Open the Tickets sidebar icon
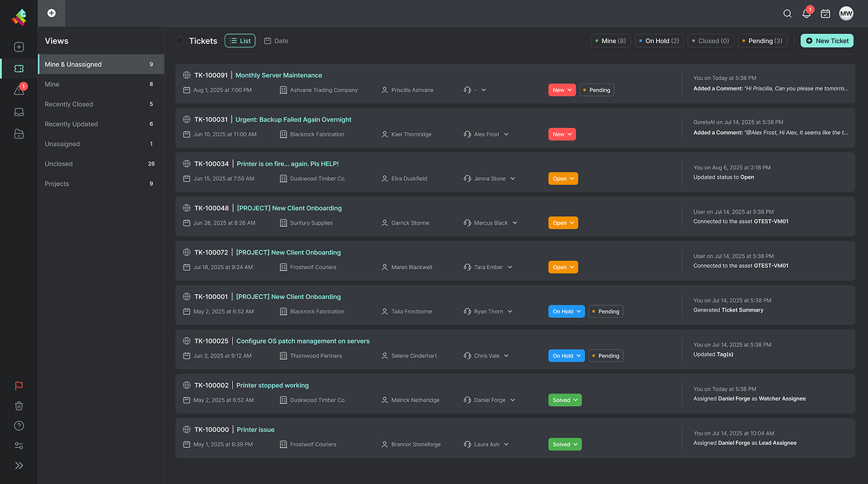 [x=19, y=69]
